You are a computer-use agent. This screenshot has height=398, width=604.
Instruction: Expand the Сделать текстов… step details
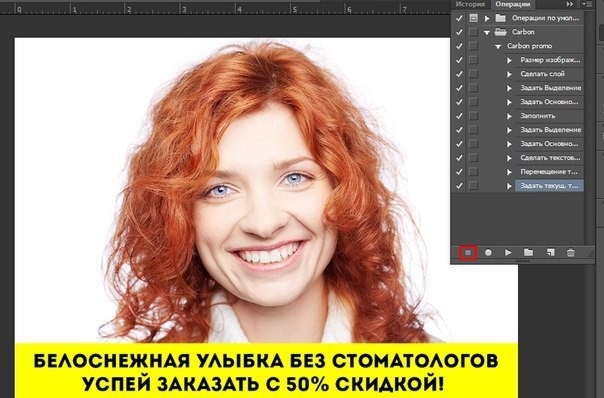point(509,158)
